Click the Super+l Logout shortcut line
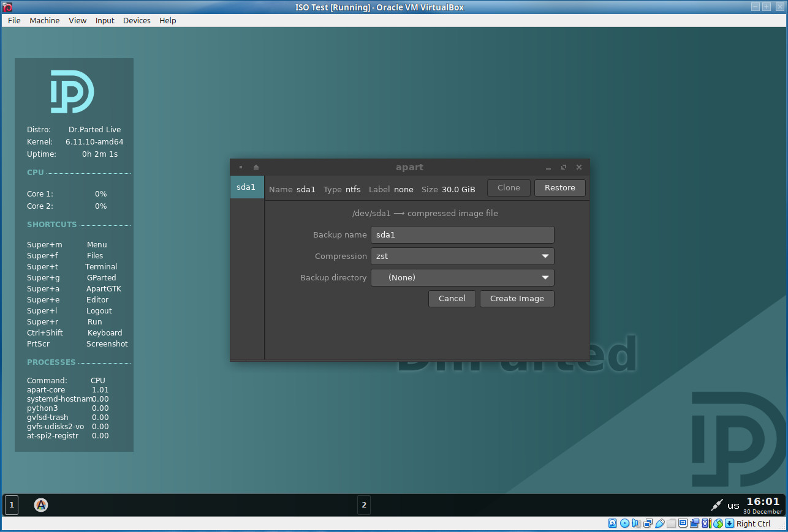Screen dimensions: 788x532 pyautogui.click(x=69, y=311)
